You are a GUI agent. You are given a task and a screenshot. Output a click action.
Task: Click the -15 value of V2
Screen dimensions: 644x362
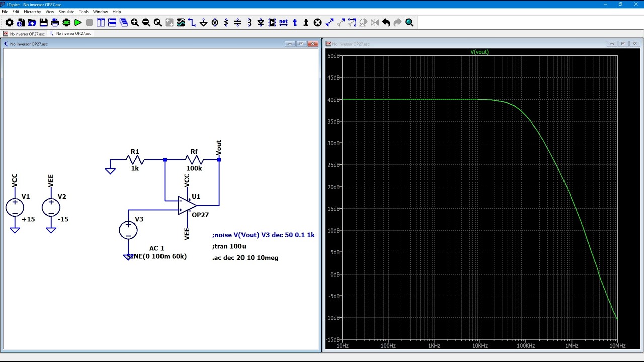[63, 219]
